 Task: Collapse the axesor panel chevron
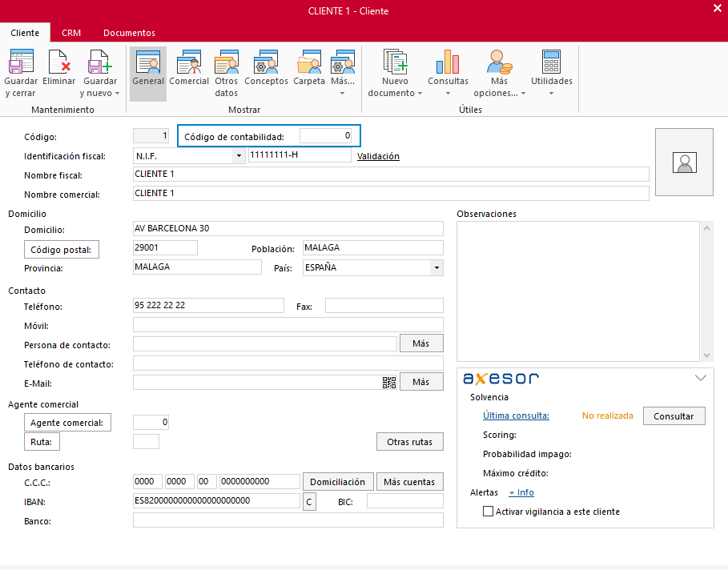pos(701,377)
